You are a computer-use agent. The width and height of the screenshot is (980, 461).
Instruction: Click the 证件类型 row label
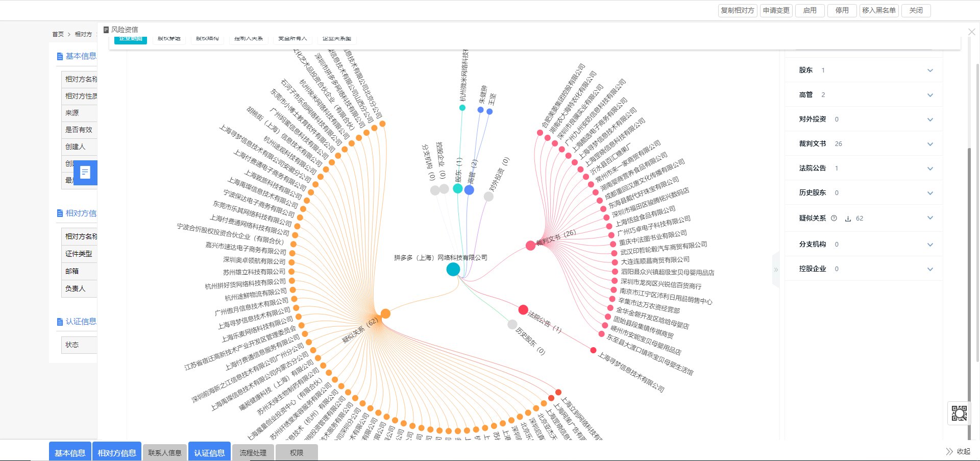[x=79, y=254]
